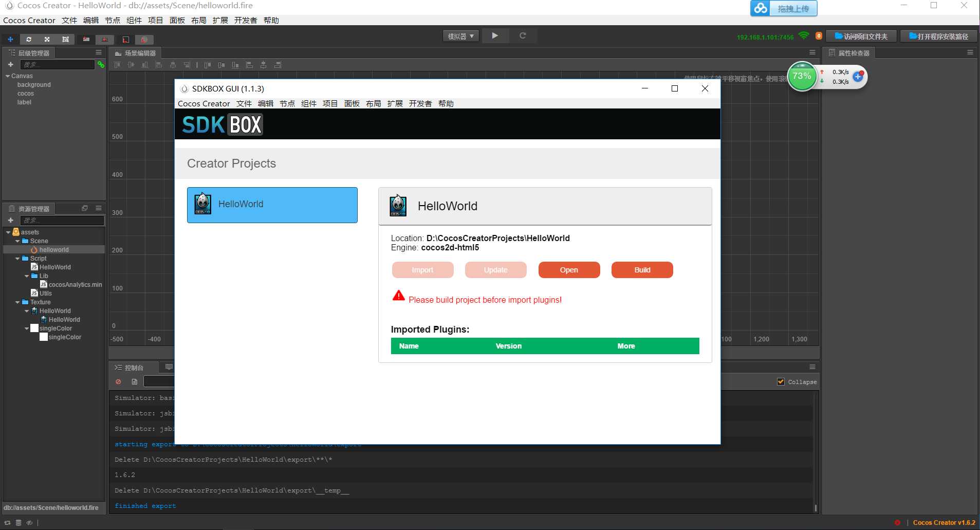
Task: Open the simulator platform dropdown
Action: point(461,36)
